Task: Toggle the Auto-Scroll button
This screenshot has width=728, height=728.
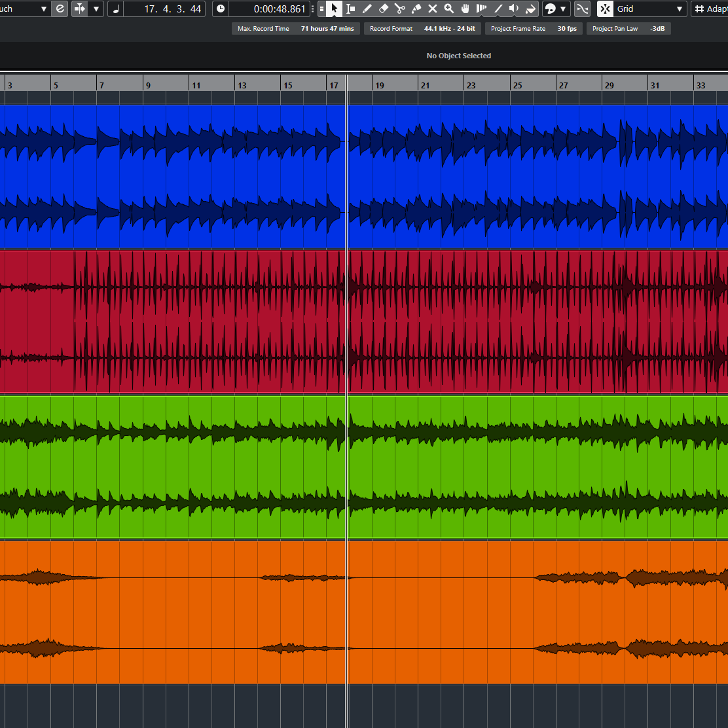Action: (80, 9)
